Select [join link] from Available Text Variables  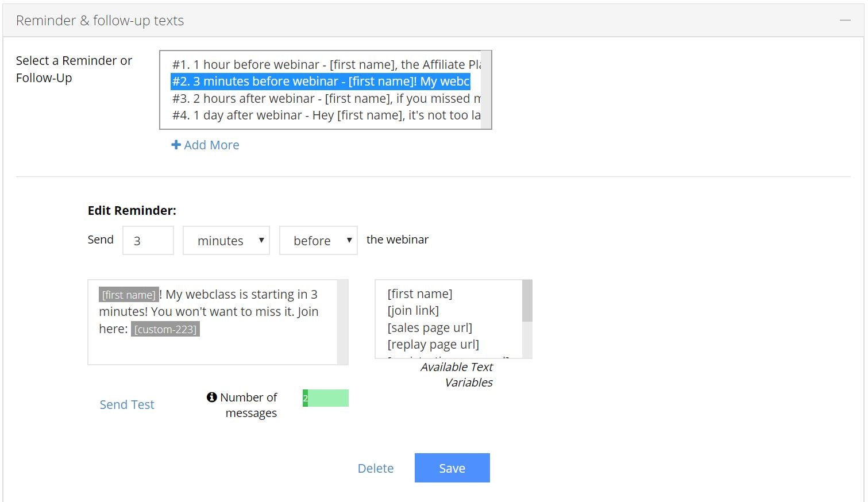[x=413, y=310]
